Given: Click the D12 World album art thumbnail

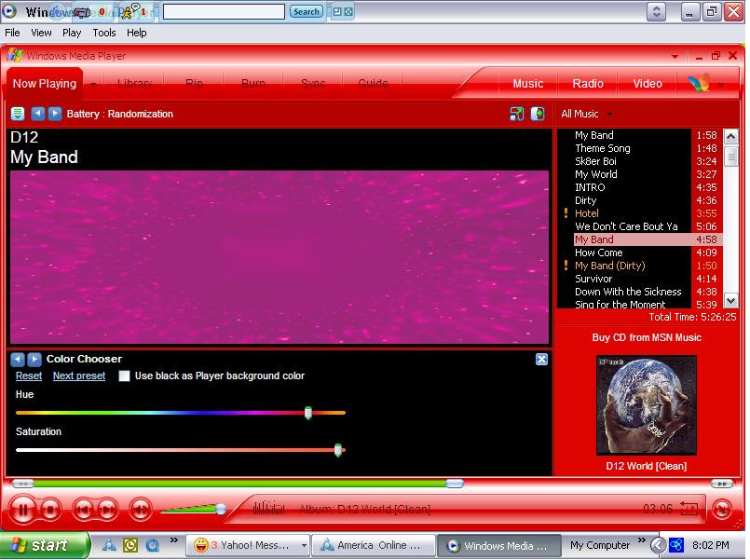Looking at the screenshot, I should (647, 405).
